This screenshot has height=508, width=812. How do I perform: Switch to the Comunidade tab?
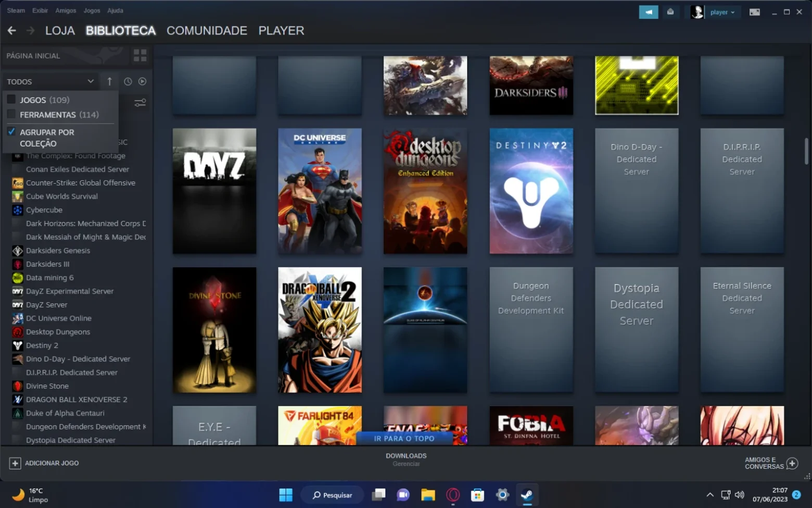pyautogui.click(x=207, y=31)
